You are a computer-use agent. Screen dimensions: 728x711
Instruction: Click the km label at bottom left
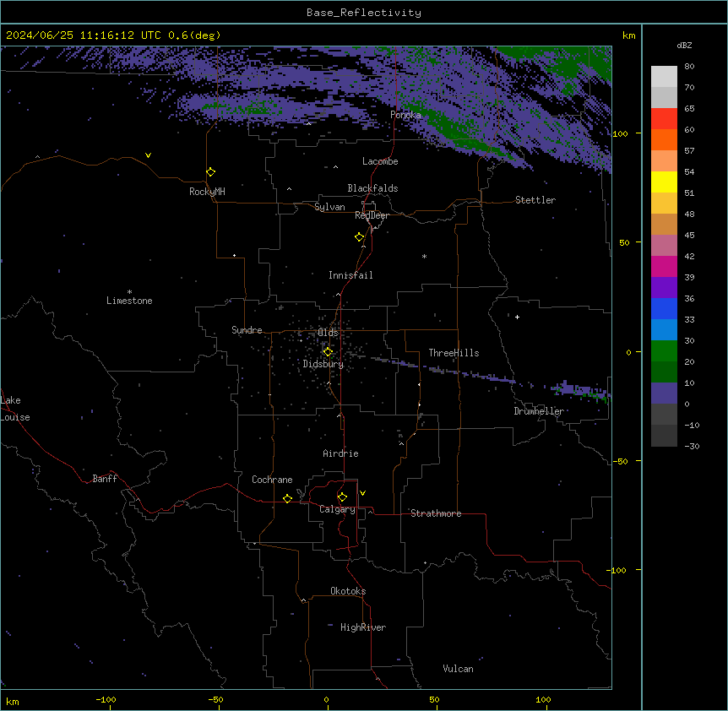[13, 701]
